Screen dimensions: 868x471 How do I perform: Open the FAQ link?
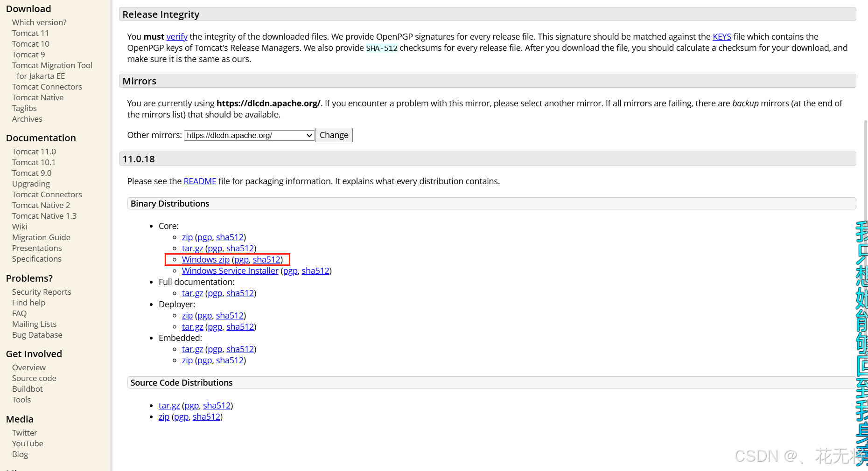click(19, 313)
